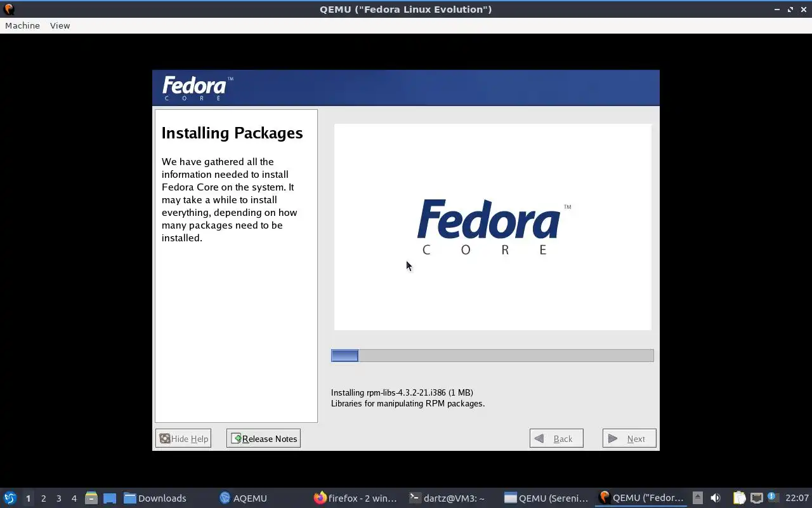Click the Back button
Image resolution: width=812 pixels, height=508 pixels.
(x=556, y=438)
